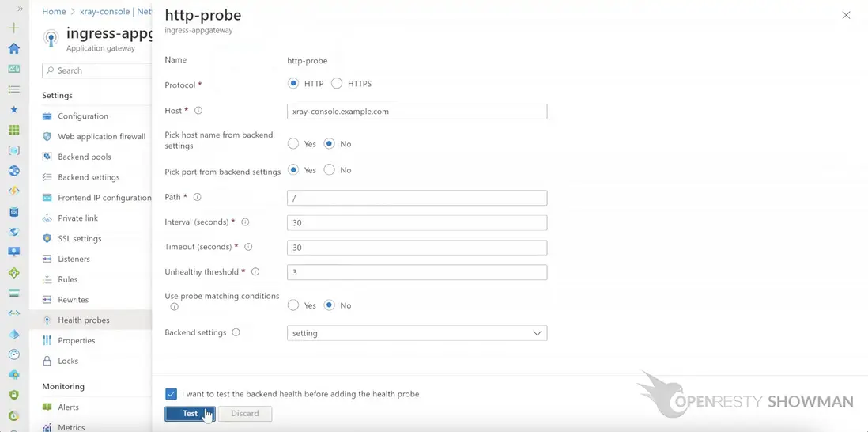Click the Interval info icon
868x432 pixels.
pos(245,222)
